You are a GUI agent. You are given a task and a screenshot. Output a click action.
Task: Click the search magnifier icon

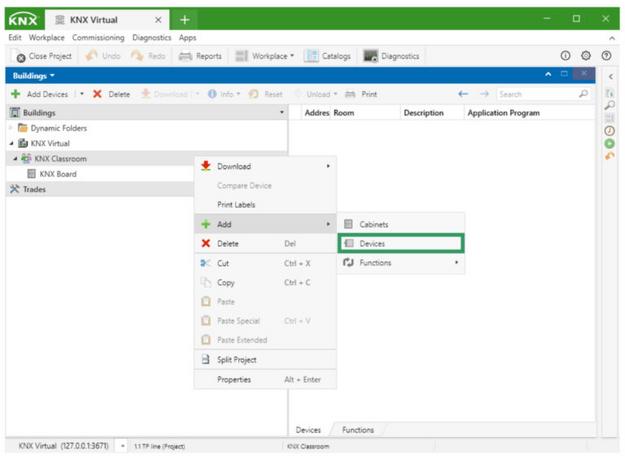coord(584,94)
